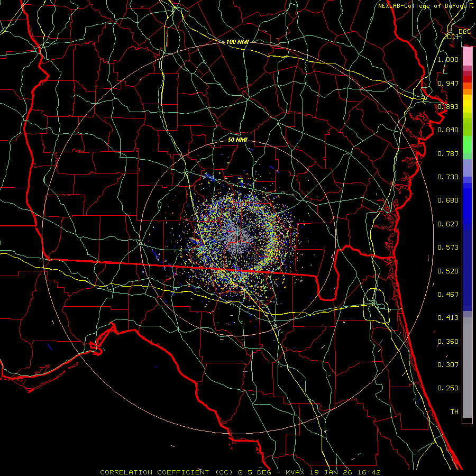Click the Correlation Coefficient KVAX caption text
The height and width of the screenshot is (476, 476).
240,472
